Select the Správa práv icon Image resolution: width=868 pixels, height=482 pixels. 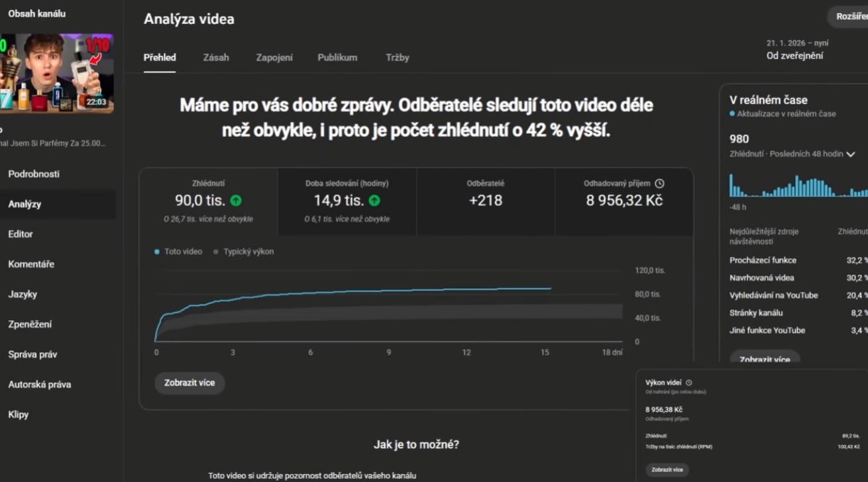(x=30, y=354)
